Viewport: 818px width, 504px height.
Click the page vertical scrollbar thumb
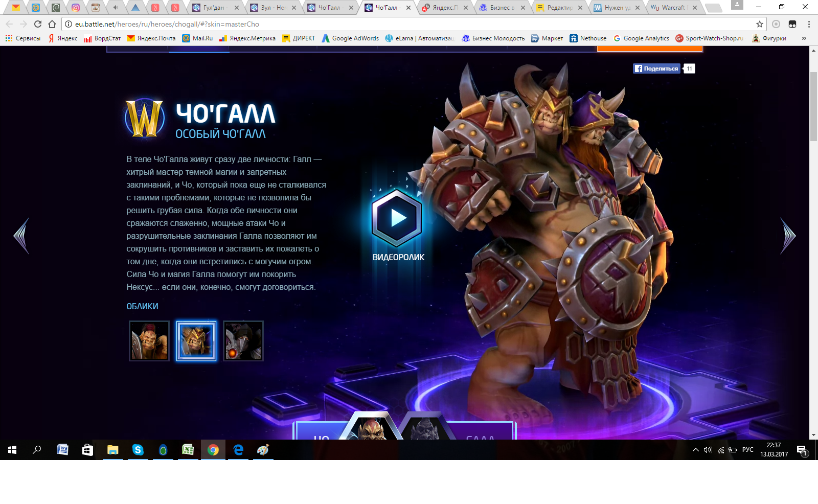[813, 106]
